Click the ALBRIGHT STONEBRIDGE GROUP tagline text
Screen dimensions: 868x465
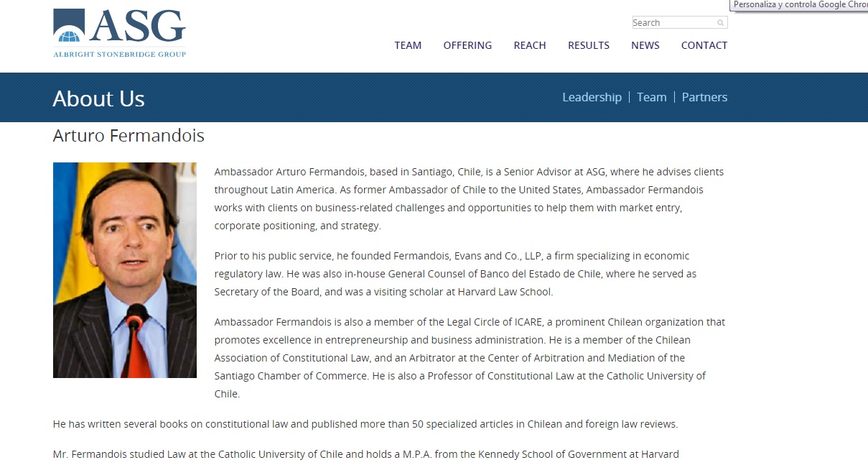pyautogui.click(x=119, y=54)
